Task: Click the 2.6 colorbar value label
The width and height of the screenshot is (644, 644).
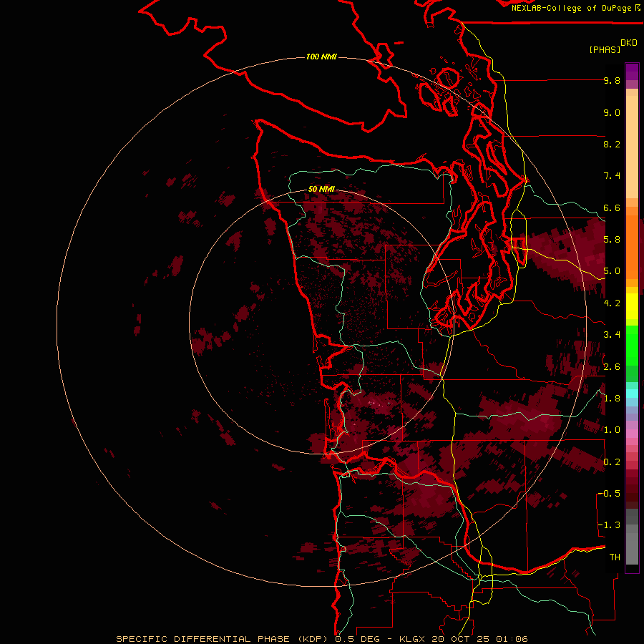Action: [612, 367]
